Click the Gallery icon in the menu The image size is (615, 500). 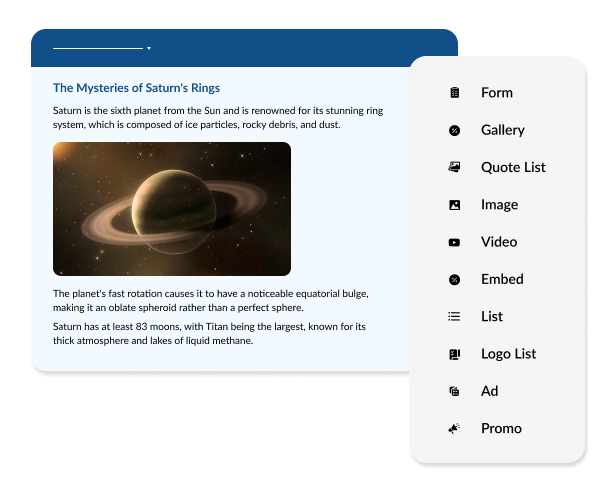[455, 130]
